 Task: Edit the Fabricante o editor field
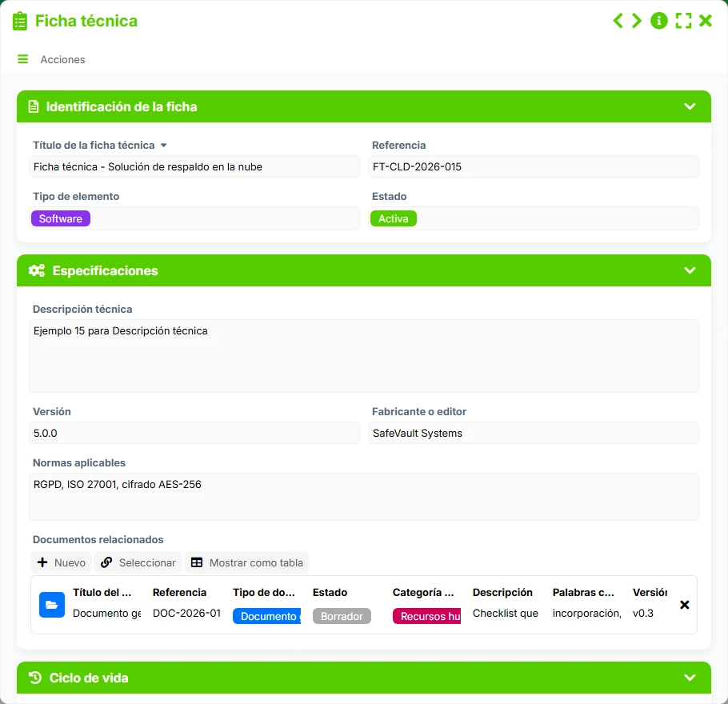point(533,433)
